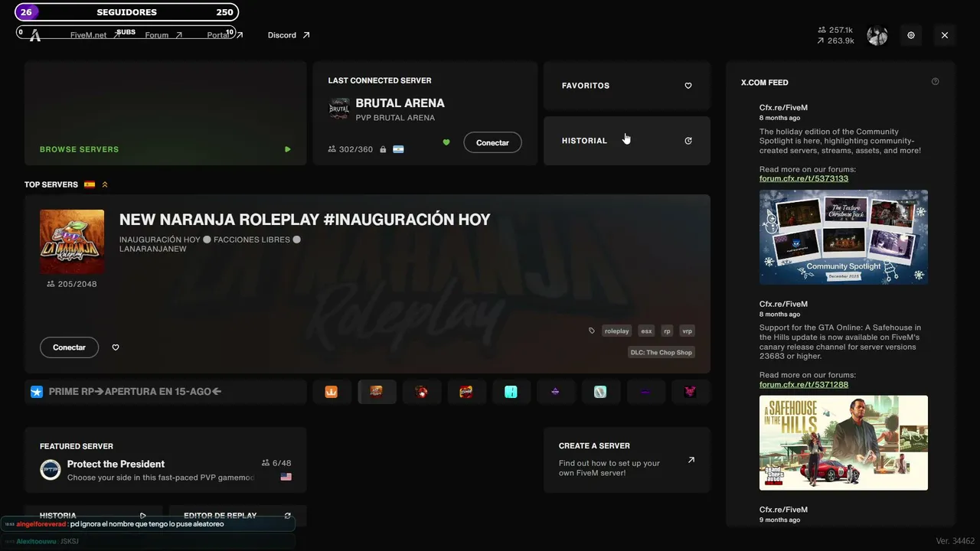Viewport: 980px width, 551px height.
Task: Open the Community Spotlight feed image
Action: (844, 237)
